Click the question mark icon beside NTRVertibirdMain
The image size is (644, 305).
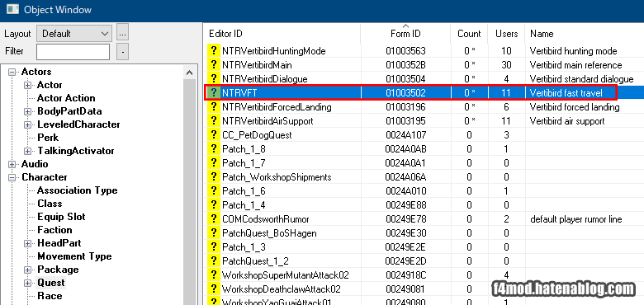214,65
